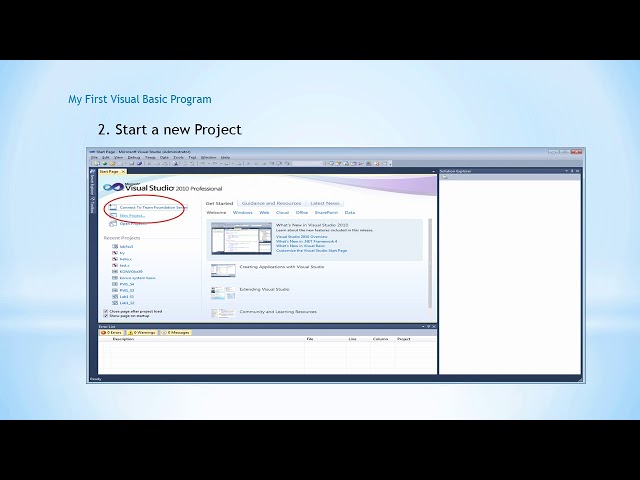Screen dimensions: 640x480
Task: Click Connect To Team Foundation Server link
Action: click(x=153, y=207)
